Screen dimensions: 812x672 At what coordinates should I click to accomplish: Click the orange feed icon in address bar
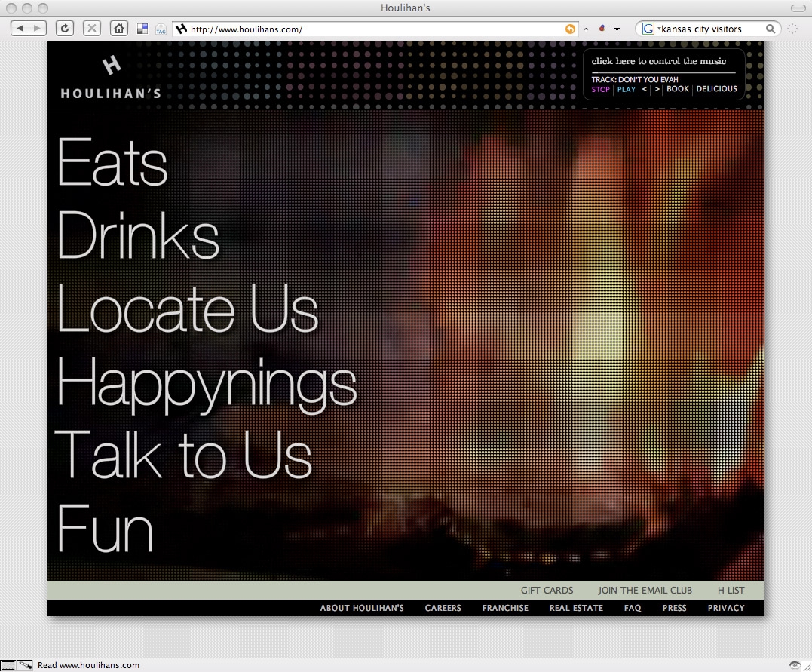(x=570, y=29)
